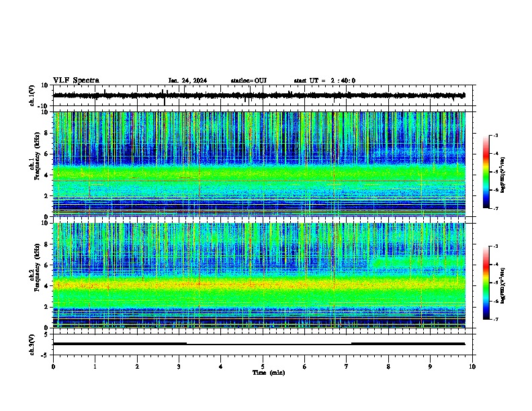Click the "VLF Spectra" plot title
The height and width of the screenshot is (411, 532).
pyautogui.click(x=76, y=81)
